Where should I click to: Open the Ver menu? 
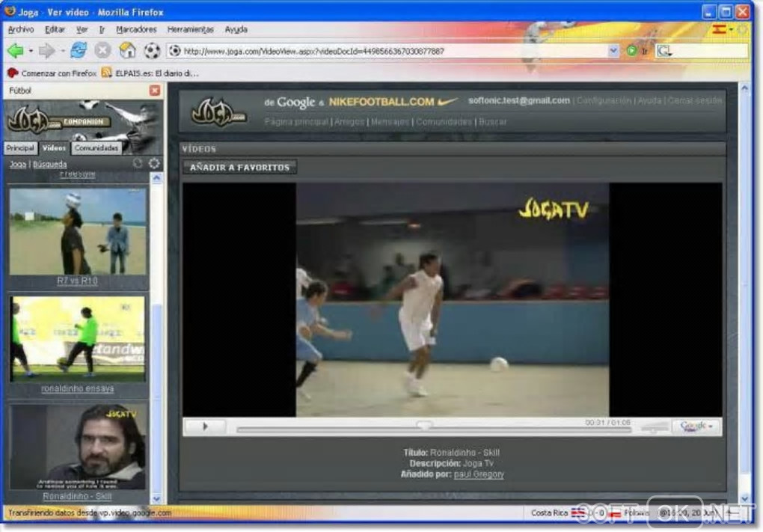(x=82, y=29)
